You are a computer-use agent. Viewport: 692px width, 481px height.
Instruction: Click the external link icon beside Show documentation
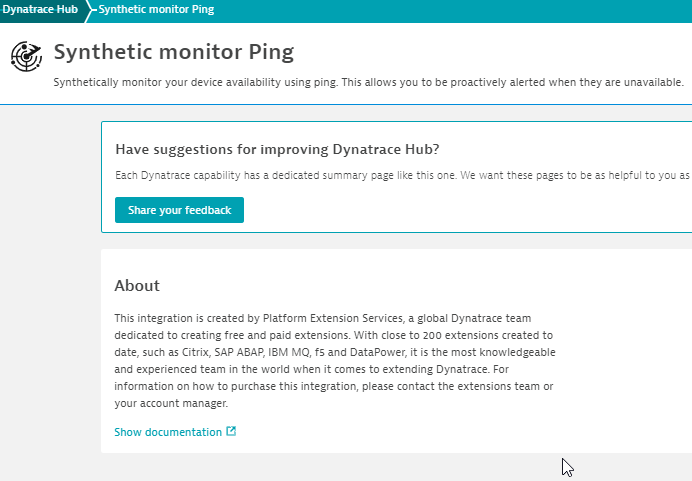pyautogui.click(x=232, y=432)
